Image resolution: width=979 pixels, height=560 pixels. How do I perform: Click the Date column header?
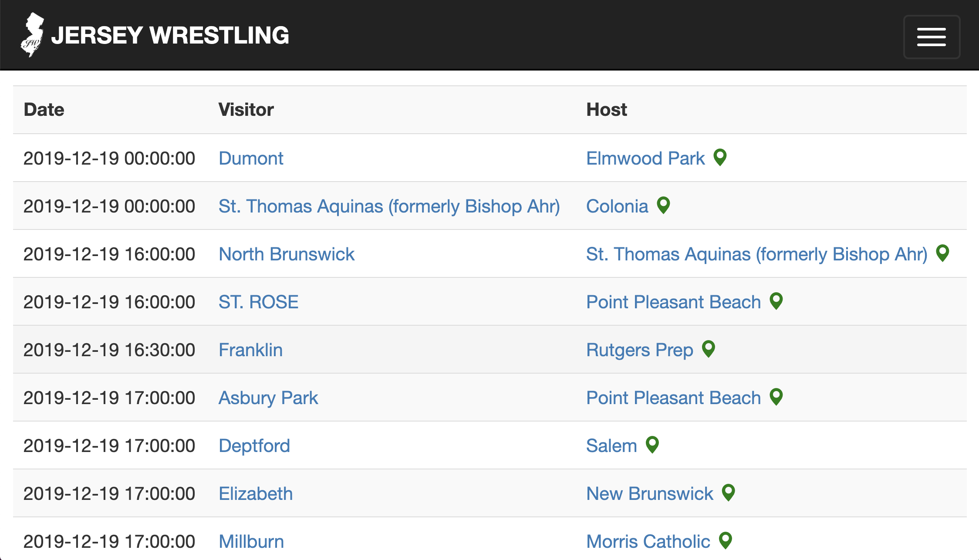(44, 109)
